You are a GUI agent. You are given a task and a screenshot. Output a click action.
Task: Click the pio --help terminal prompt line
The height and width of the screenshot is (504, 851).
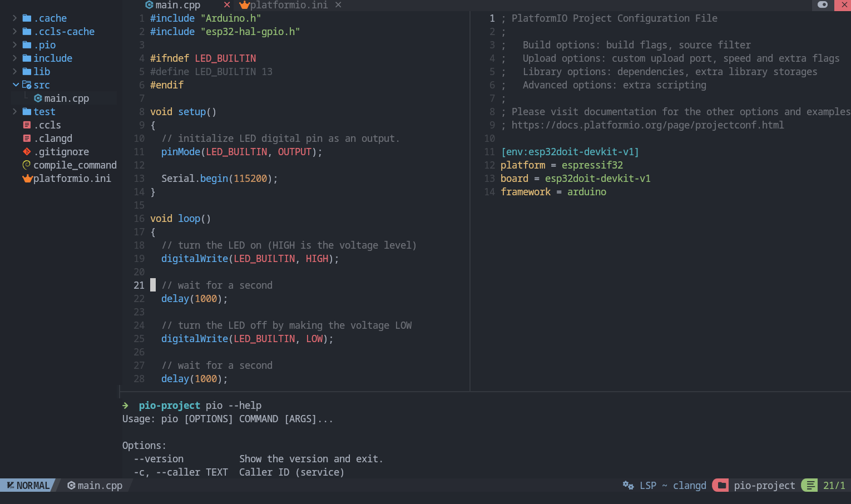[192, 406]
